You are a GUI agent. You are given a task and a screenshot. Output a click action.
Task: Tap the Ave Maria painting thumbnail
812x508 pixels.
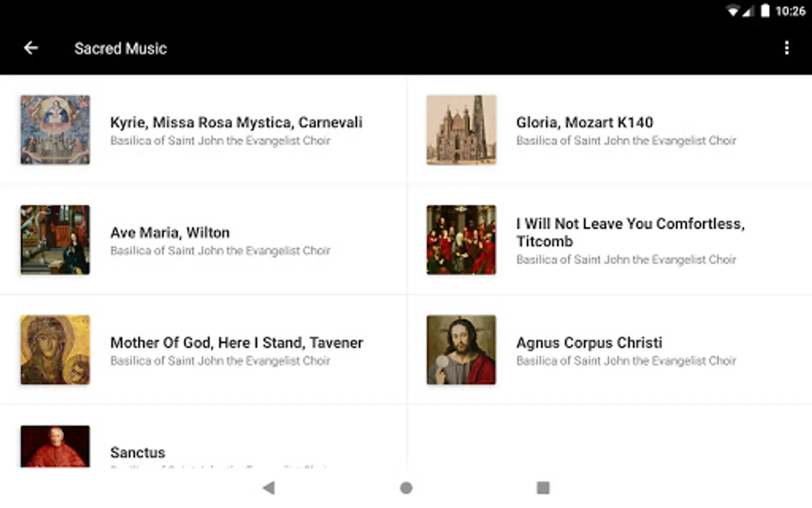coord(55,240)
